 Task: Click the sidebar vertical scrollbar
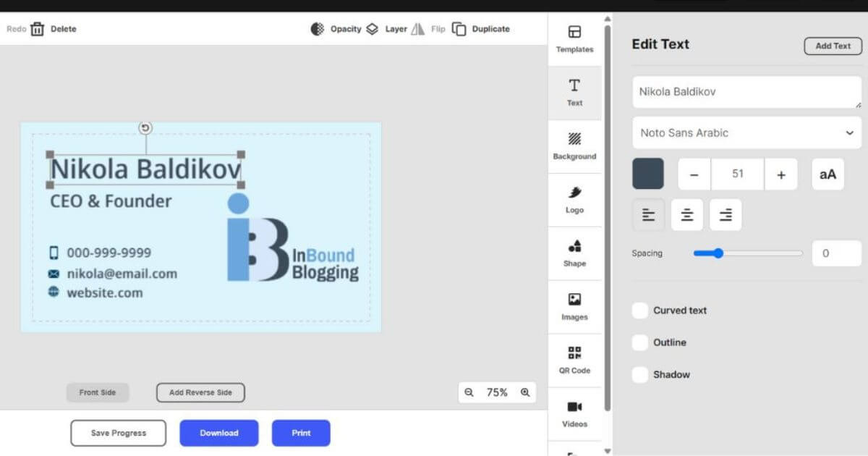[x=607, y=217]
